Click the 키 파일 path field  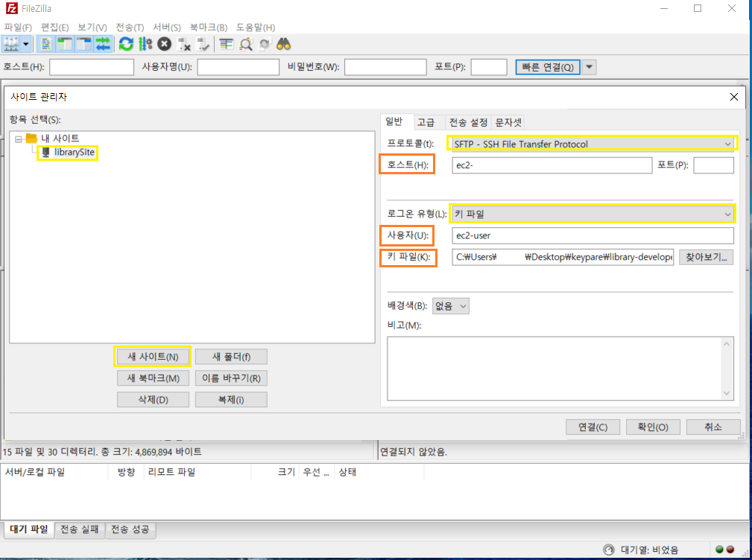pyautogui.click(x=563, y=257)
